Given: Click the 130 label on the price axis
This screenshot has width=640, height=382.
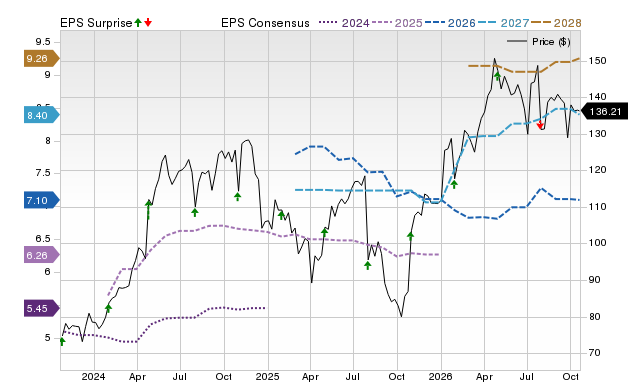Looking at the screenshot, I should coord(597,134).
